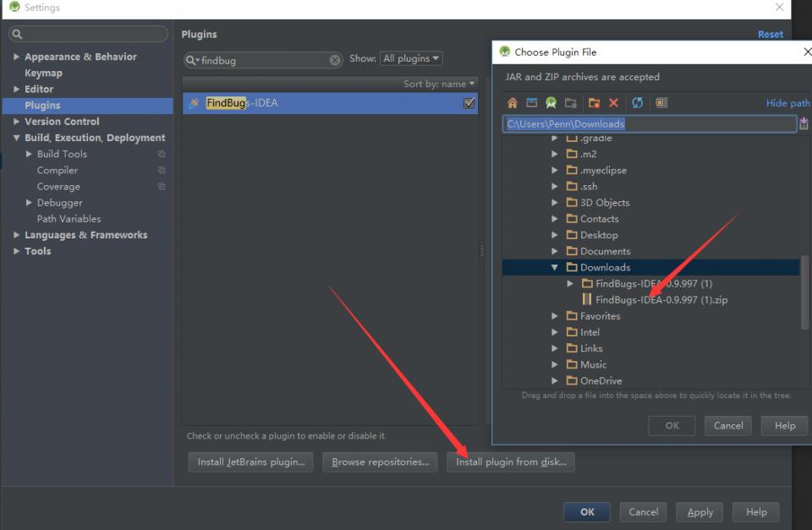The width and height of the screenshot is (812, 530).
Task: Expand the Build Tools node
Action: click(x=29, y=154)
